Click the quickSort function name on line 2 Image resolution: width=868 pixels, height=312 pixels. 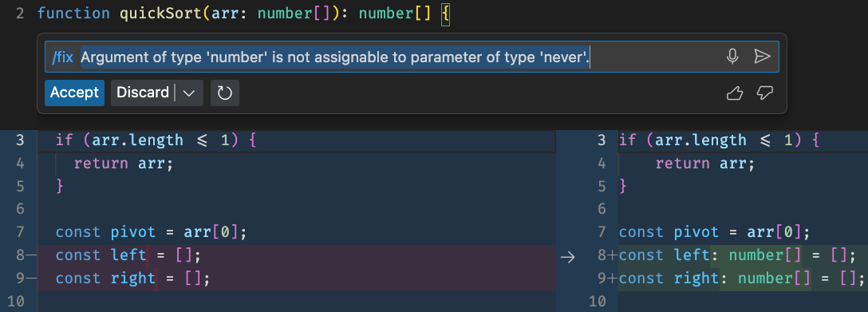point(161,14)
